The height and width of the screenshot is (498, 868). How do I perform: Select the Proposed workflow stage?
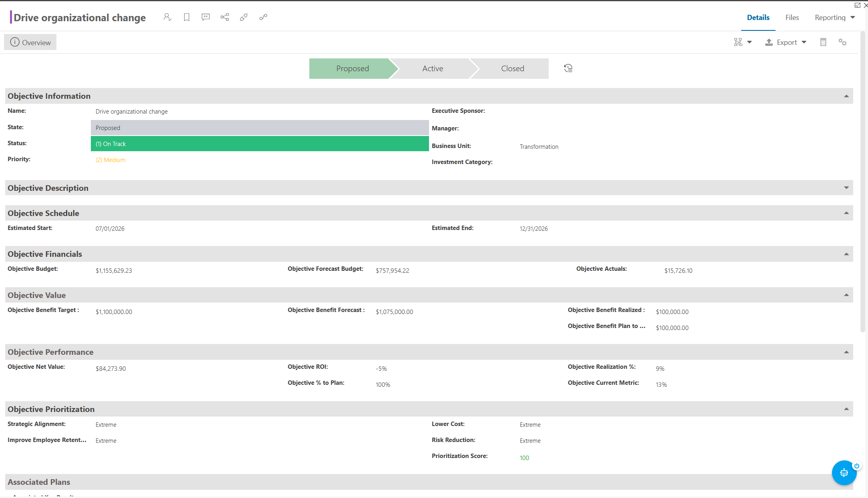coord(352,68)
